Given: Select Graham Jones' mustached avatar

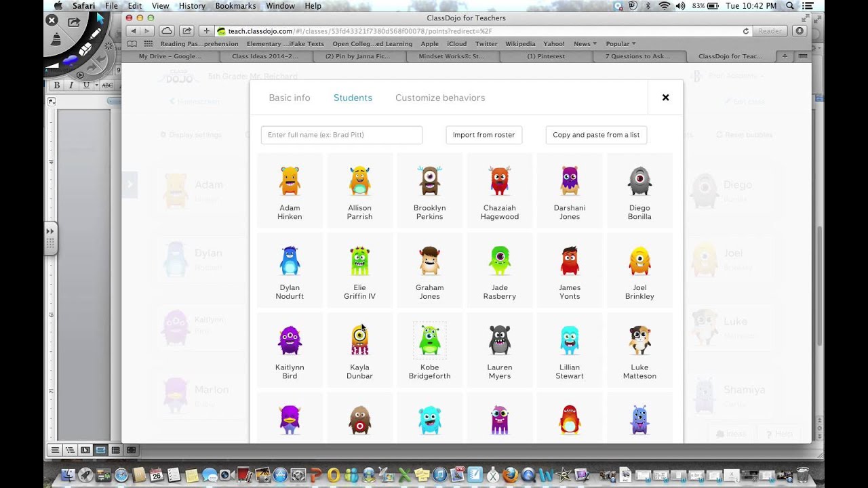Looking at the screenshot, I should click(430, 260).
